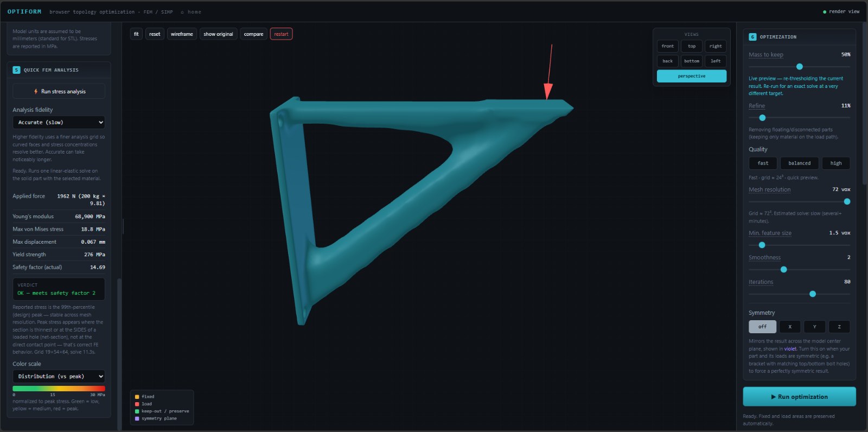Click the Young's modulus value 68,900 MPa
Screen dimensions: 868x432
90,217
